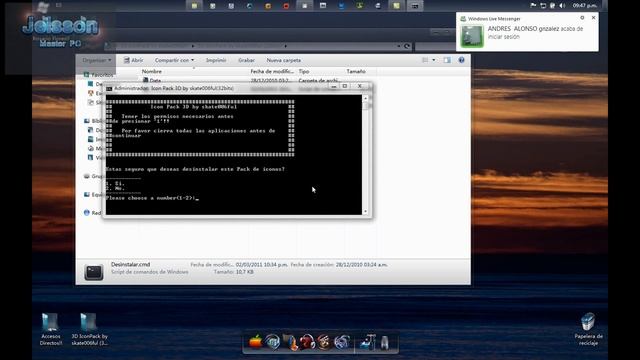
Task: Open the change view dropdown arrow
Action: [433, 60]
